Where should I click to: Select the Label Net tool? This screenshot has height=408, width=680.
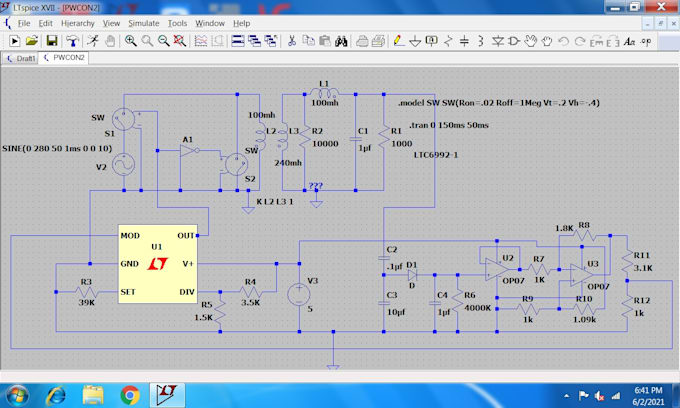tap(432, 41)
